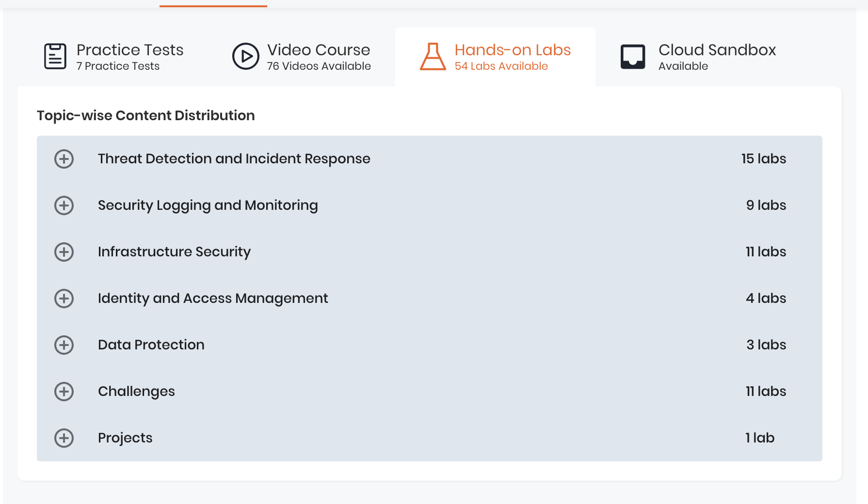Open the Cloud Sandbox tab
Viewport: 868px width, 504px height.
tap(698, 57)
